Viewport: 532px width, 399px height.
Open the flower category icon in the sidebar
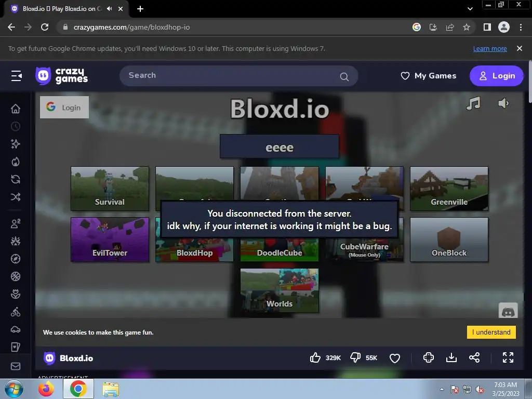16,294
